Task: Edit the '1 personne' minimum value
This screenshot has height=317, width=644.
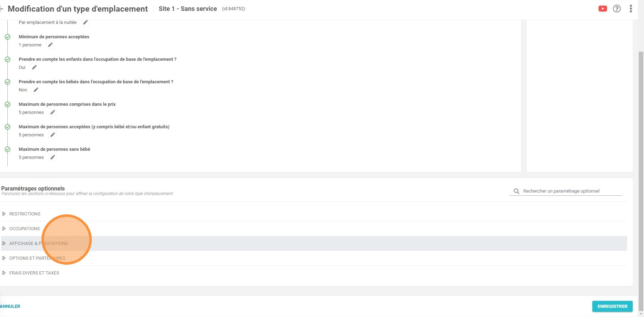Action: coord(50,45)
